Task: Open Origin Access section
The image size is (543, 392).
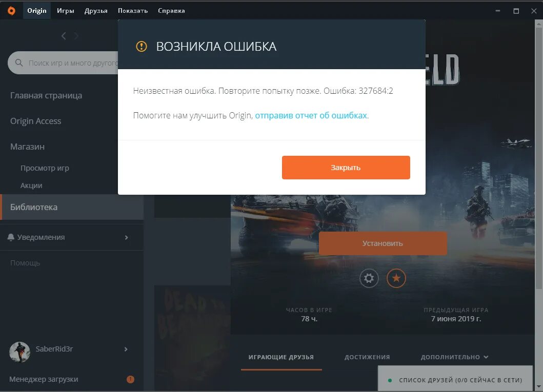Action: point(36,121)
